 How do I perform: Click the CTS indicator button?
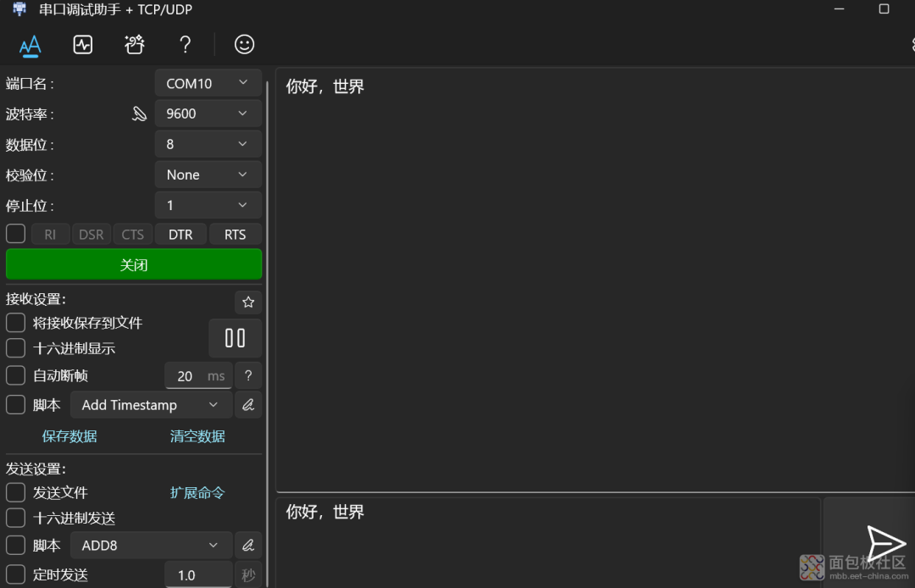tap(132, 234)
